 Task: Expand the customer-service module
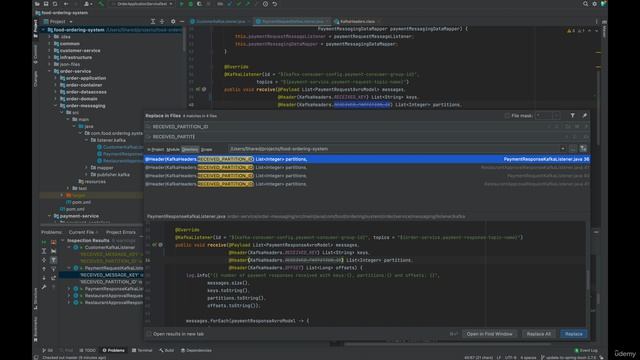pos(50,51)
